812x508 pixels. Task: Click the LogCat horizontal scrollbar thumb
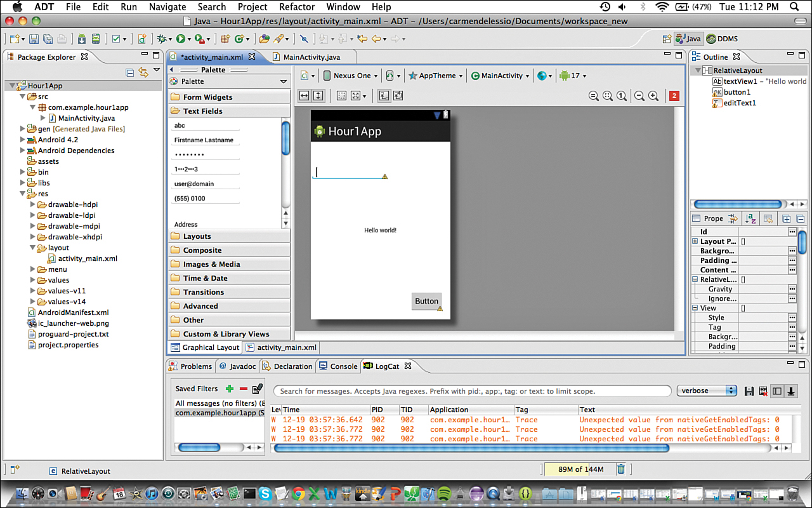[x=471, y=448]
